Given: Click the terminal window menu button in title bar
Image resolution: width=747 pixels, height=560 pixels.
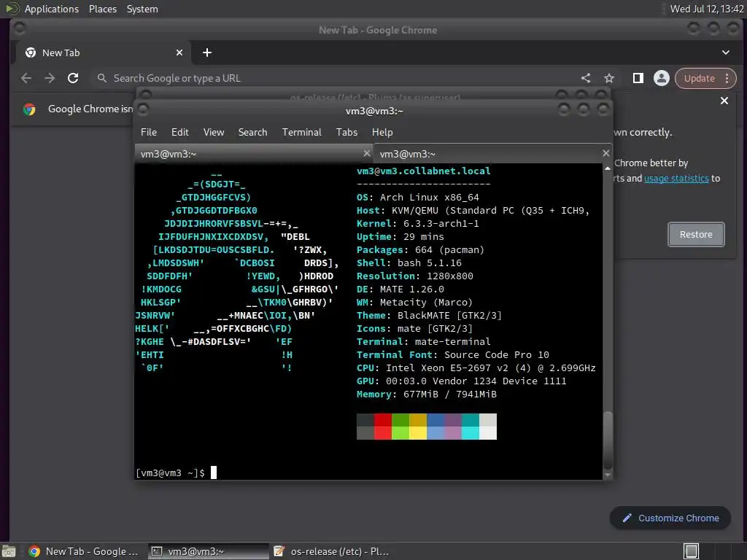Looking at the screenshot, I should (x=143, y=109).
